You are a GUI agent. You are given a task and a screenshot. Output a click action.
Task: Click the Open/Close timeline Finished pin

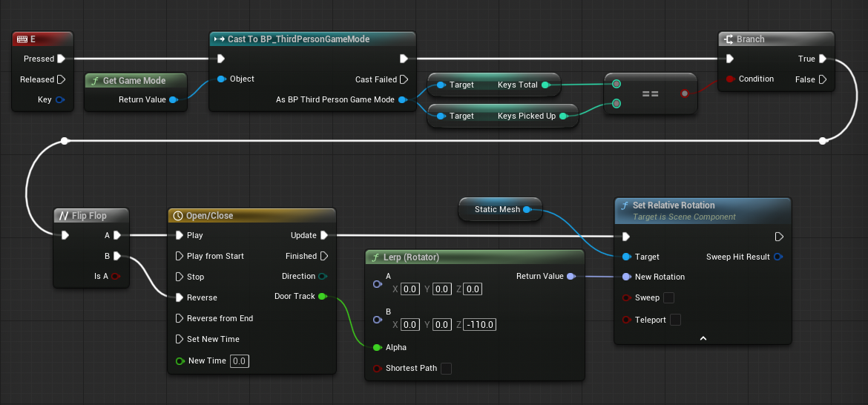click(323, 256)
